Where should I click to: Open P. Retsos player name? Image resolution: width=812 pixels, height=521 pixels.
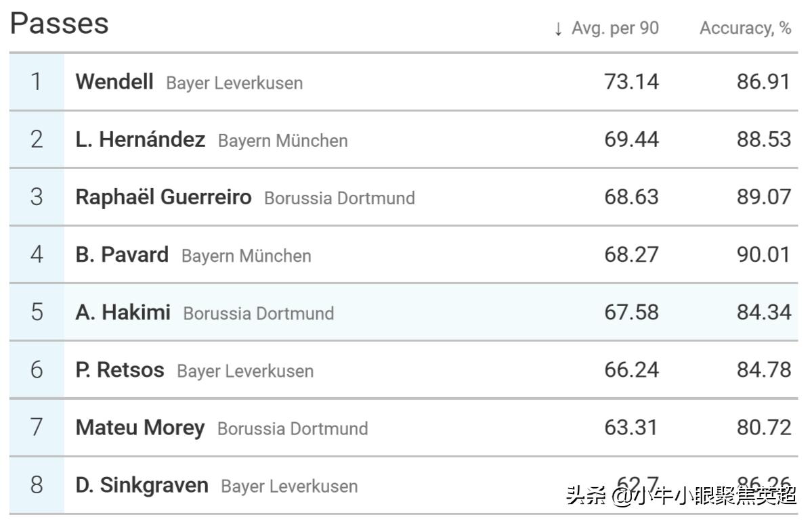[x=120, y=369]
